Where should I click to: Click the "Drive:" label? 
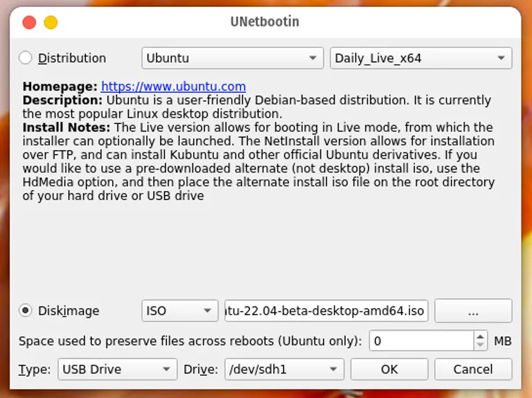click(201, 369)
